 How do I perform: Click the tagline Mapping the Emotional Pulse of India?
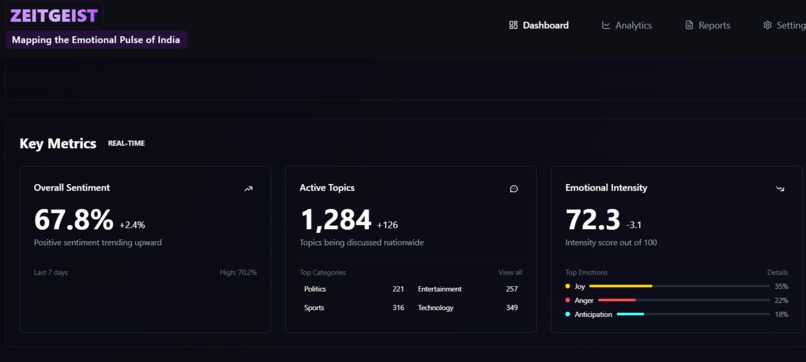pyautogui.click(x=96, y=40)
